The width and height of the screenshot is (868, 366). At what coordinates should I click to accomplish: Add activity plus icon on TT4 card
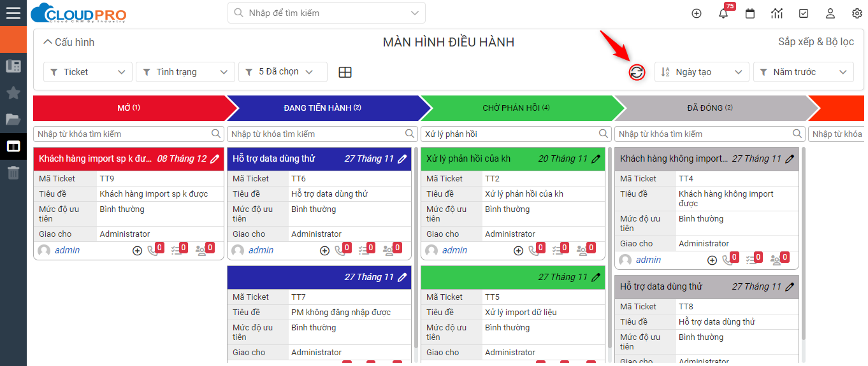[712, 260]
